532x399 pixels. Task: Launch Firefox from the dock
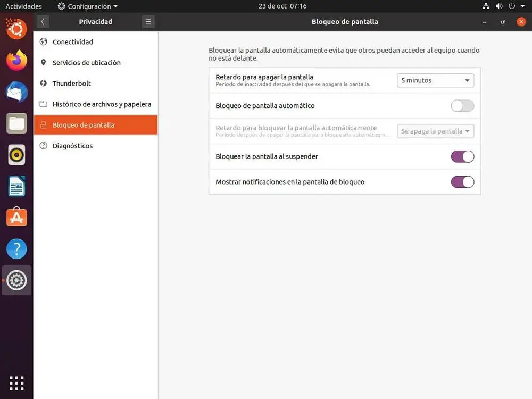point(16,61)
